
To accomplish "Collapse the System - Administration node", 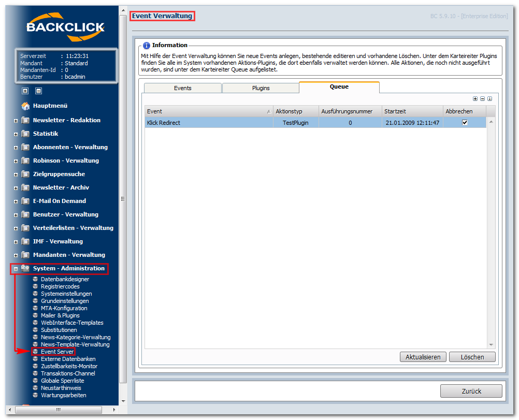I will tap(16, 269).
